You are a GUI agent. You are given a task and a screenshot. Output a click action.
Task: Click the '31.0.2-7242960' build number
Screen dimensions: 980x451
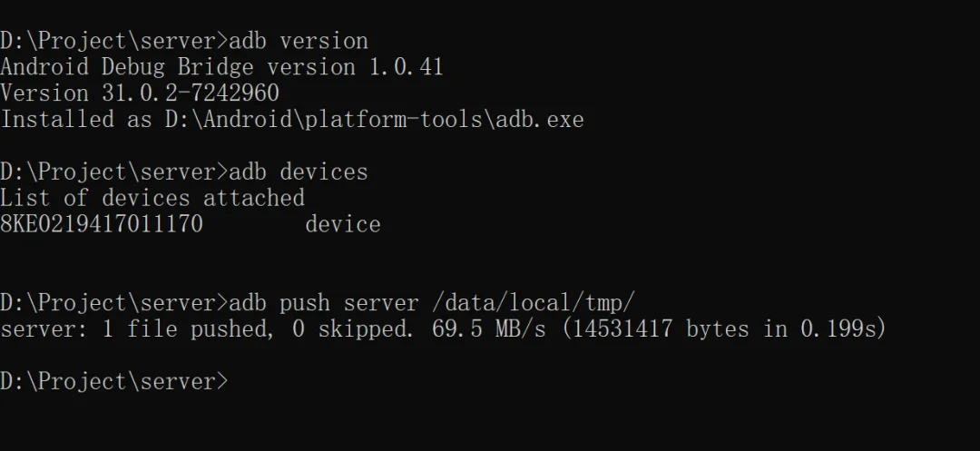click(x=190, y=93)
